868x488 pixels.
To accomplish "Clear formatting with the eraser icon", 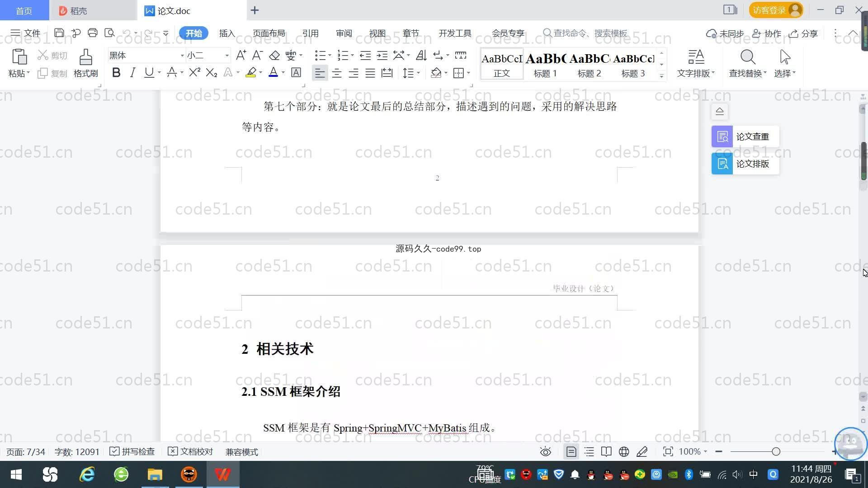I will [274, 55].
